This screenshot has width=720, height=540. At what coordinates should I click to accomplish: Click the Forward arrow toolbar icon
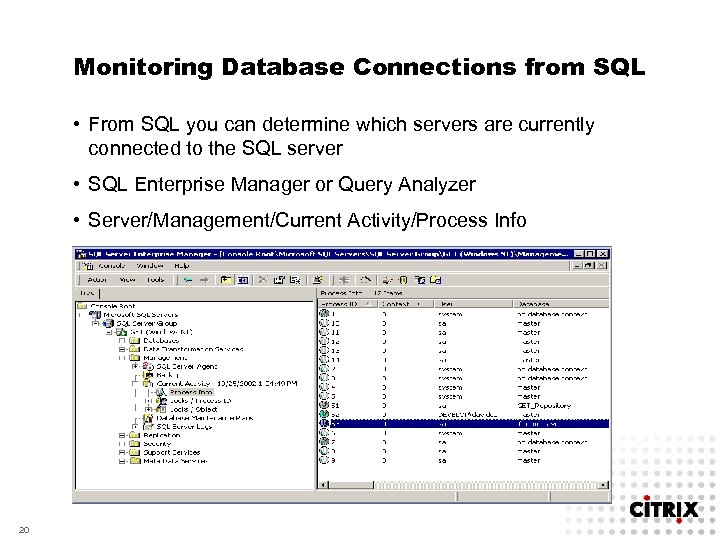(x=204, y=280)
